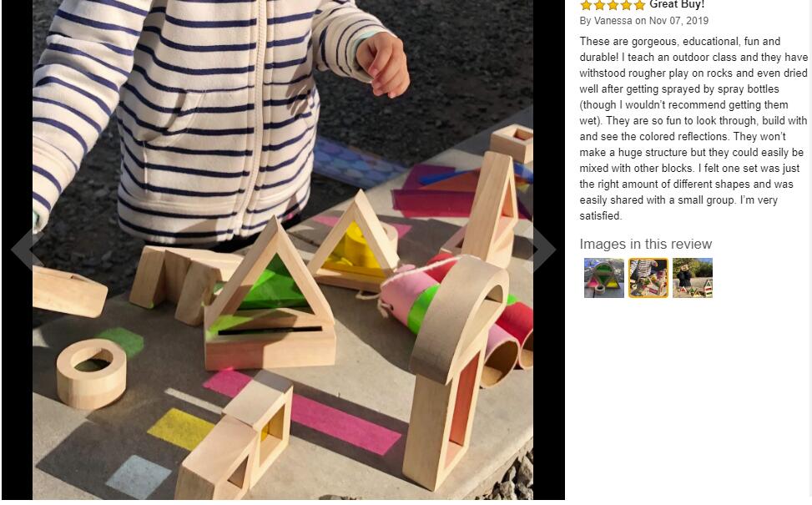This screenshot has height=505, width=812.
Task: Select the highlighted second review thumbnail
Action: (648, 278)
